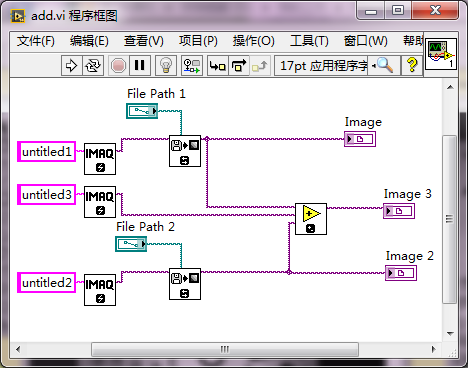Screen dimensions: 468x368
Task: Click the Run arrow button
Action: (x=71, y=65)
